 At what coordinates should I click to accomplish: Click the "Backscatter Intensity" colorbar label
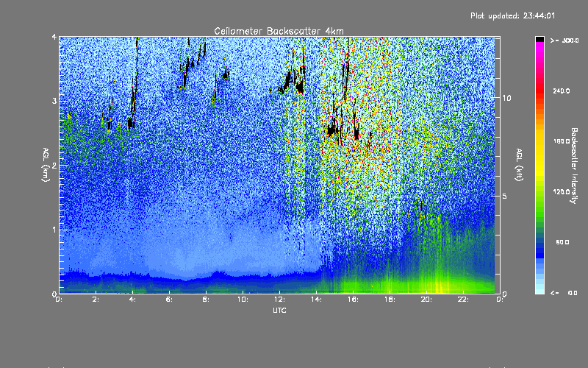coord(574,166)
